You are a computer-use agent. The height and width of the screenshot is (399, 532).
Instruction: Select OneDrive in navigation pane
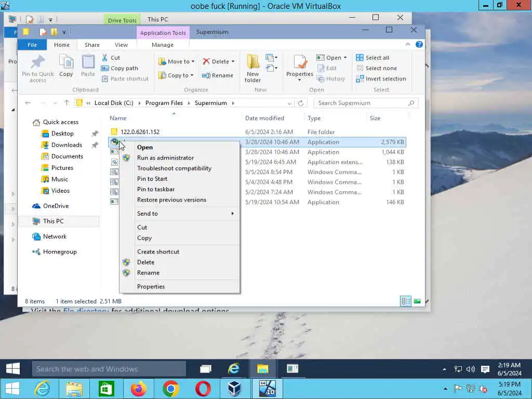56,206
